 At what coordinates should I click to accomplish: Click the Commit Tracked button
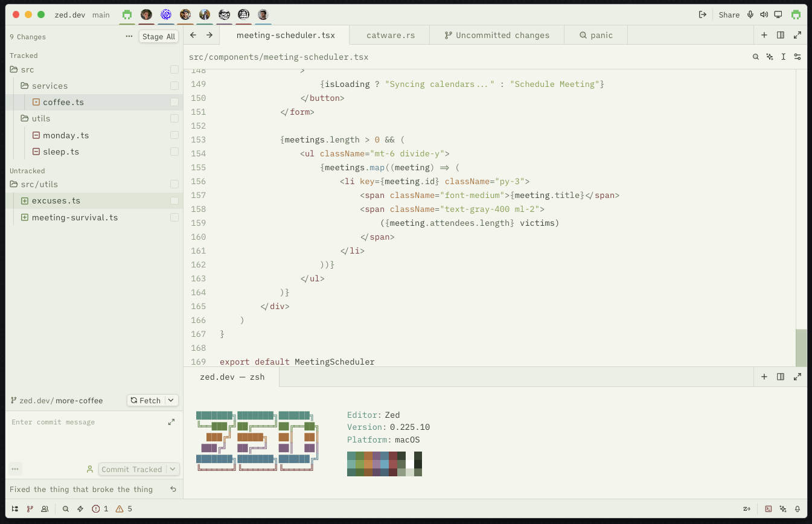tap(132, 469)
